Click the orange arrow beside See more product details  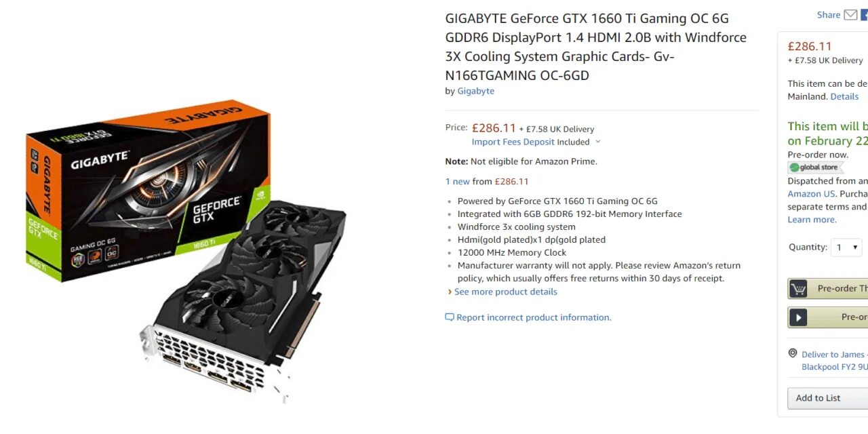tap(449, 292)
